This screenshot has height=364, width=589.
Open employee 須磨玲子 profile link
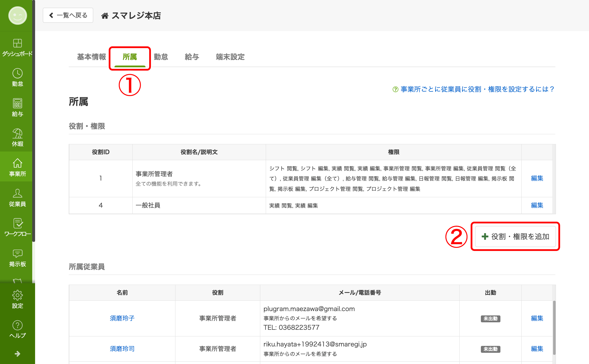pyautogui.click(x=122, y=318)
